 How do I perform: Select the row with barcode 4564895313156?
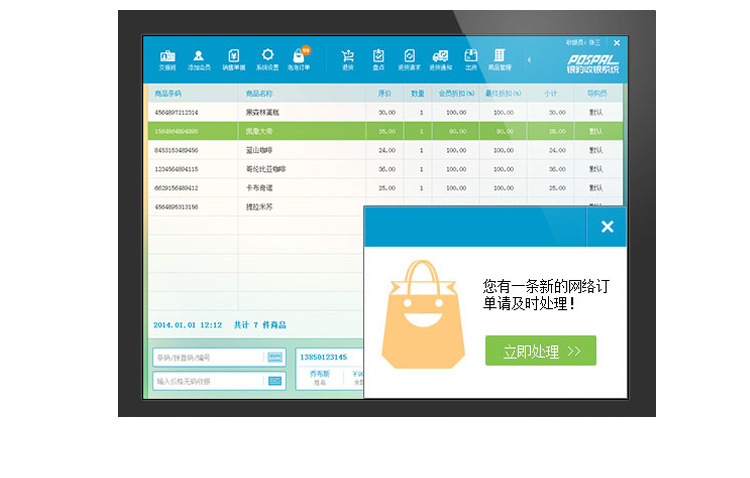[x=256, y=207]
